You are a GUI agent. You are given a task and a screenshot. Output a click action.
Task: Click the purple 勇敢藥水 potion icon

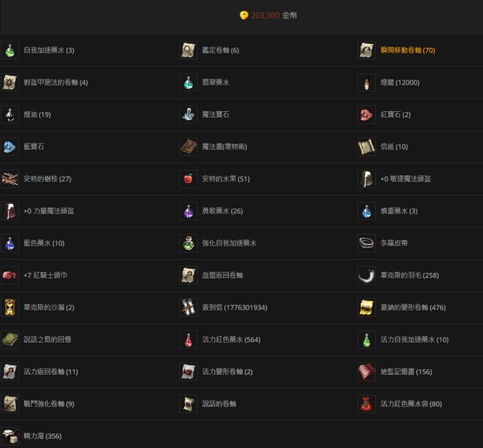[188, 211]
